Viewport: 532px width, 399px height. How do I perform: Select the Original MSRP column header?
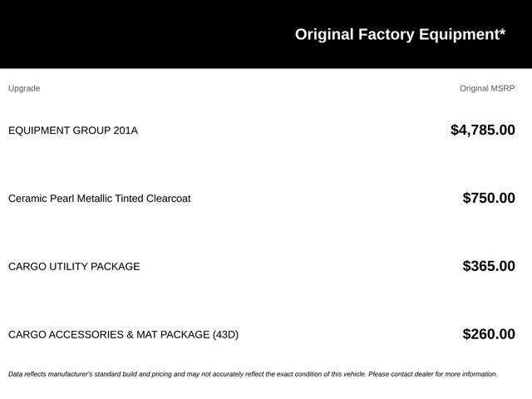point(487,89)
